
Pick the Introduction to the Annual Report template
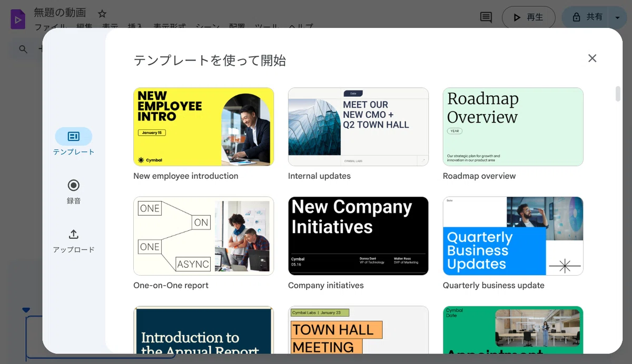click(x=203, y=330)
